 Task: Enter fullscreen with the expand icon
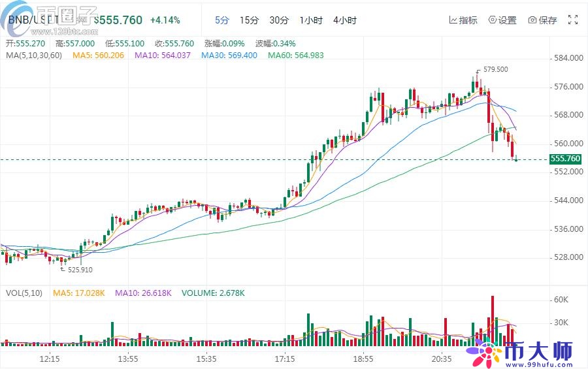(572, 20)
